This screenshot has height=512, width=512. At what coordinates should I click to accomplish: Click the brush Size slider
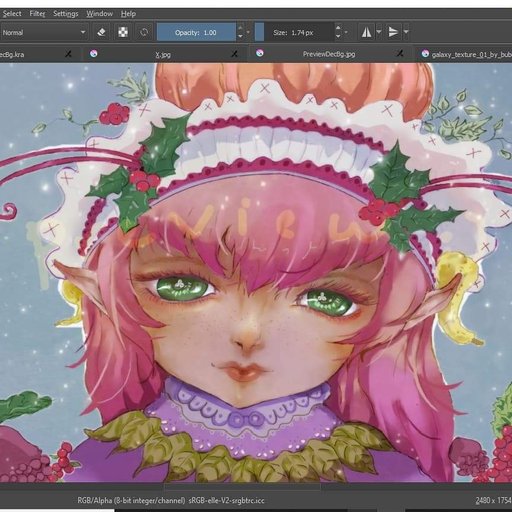point(294,32)
